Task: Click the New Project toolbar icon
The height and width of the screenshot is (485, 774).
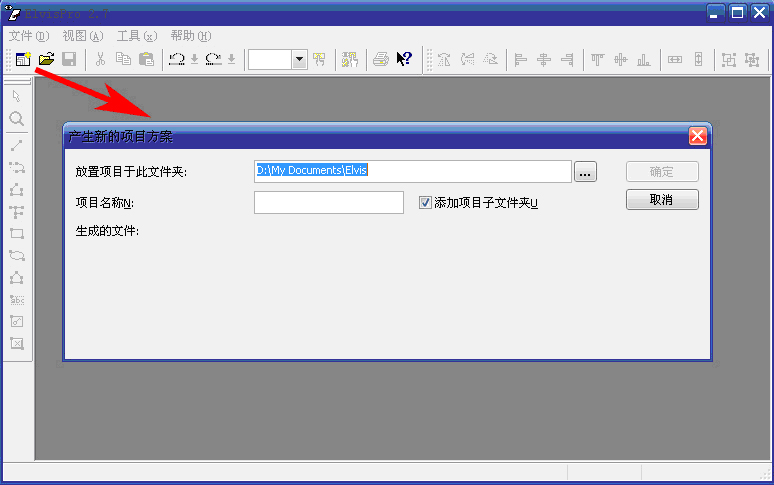Action: coord(22,60)
